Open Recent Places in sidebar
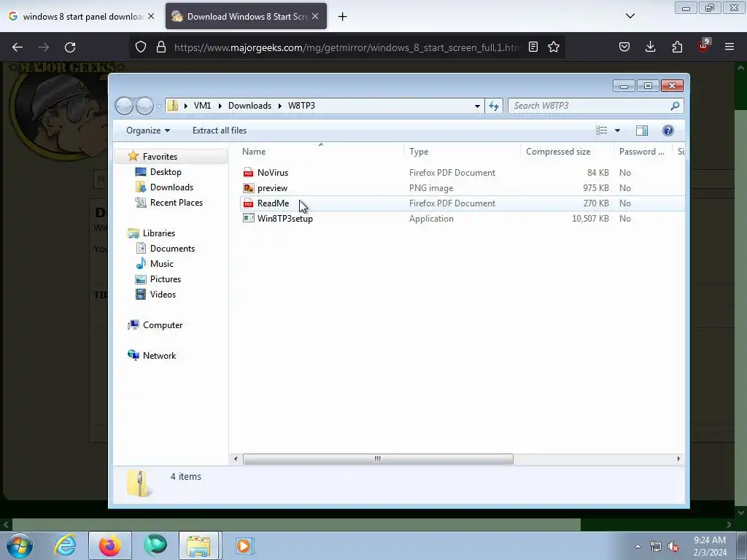The width and height of the screenshot is (747, 560). tap(176, 203)
